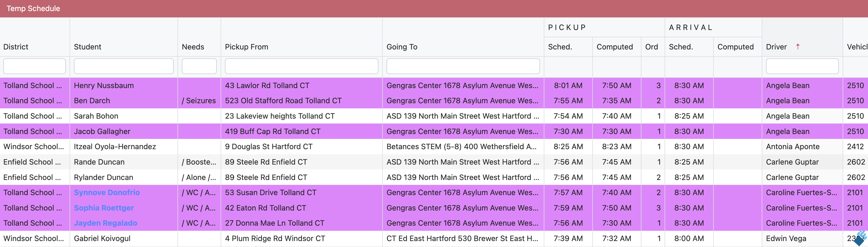
Task: Sort by Pickup Sched. column header
Action: point(560,47)
